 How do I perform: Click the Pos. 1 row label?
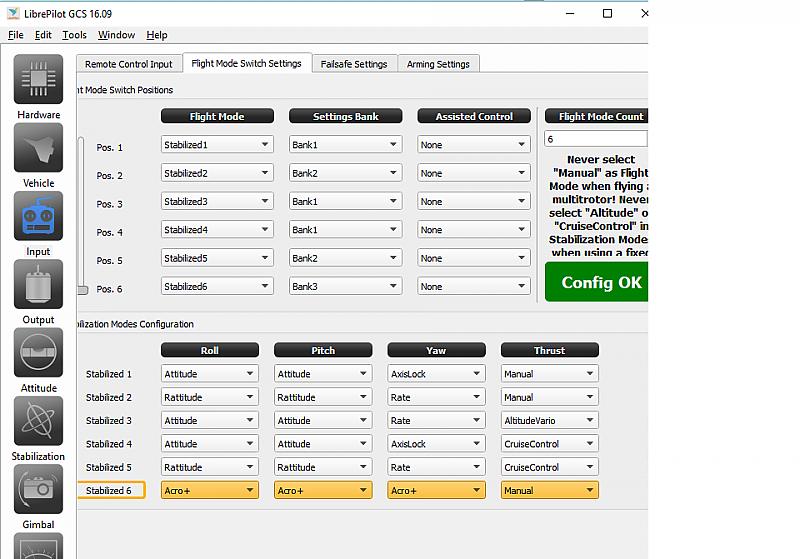click(x=110, y=148)
